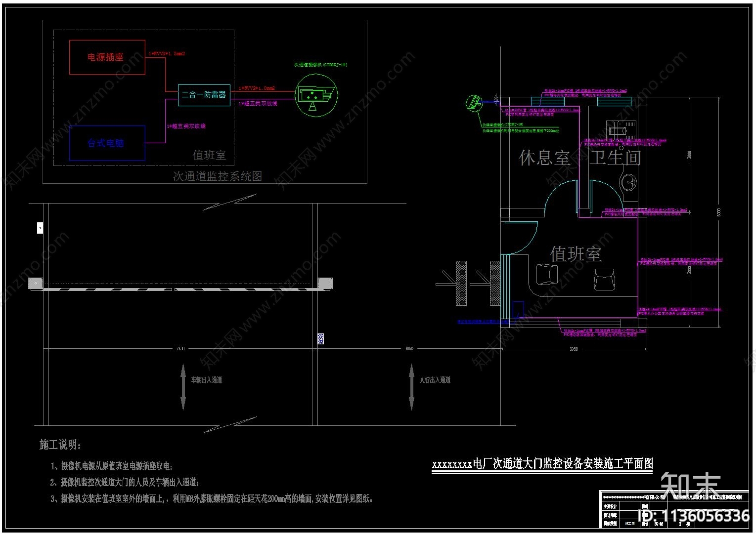Click the label '1*RVV3*1.5mm2'
This screenshot has width=756, height=535.
click(167, 53)
